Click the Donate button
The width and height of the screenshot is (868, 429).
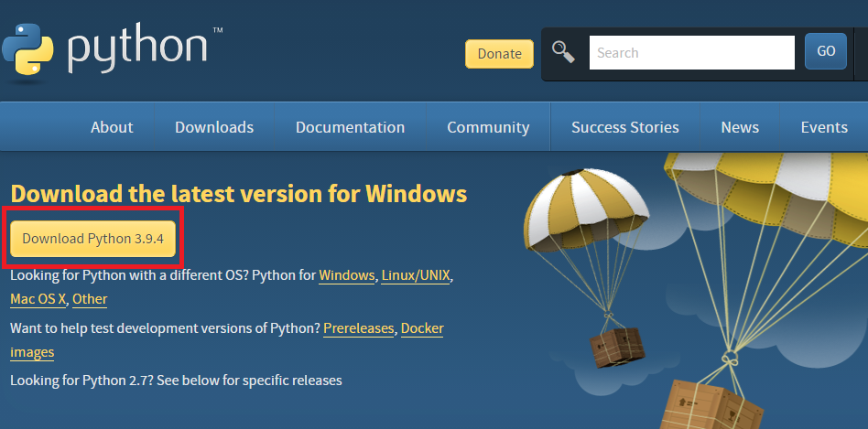coord(499,54)
